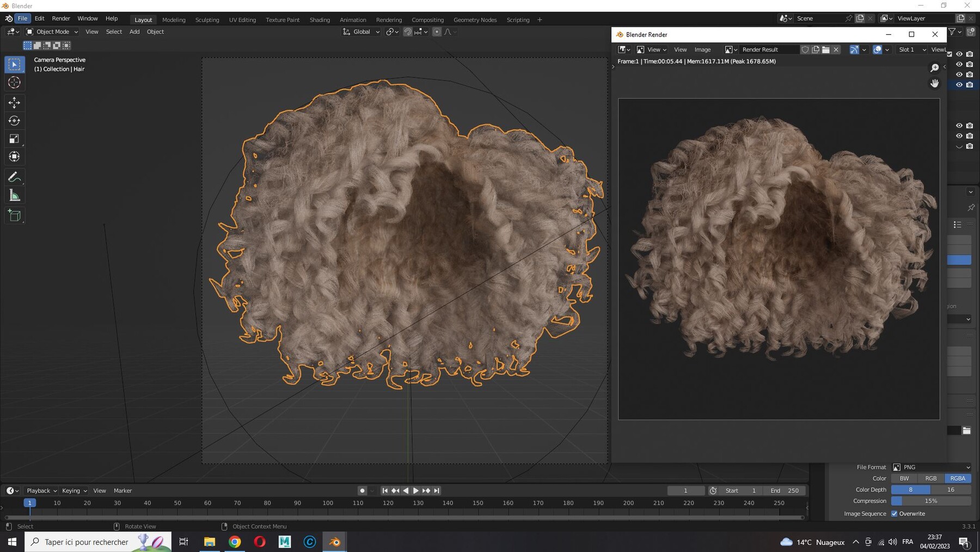Click the zoom magnifier in render window

coord(934,68)
